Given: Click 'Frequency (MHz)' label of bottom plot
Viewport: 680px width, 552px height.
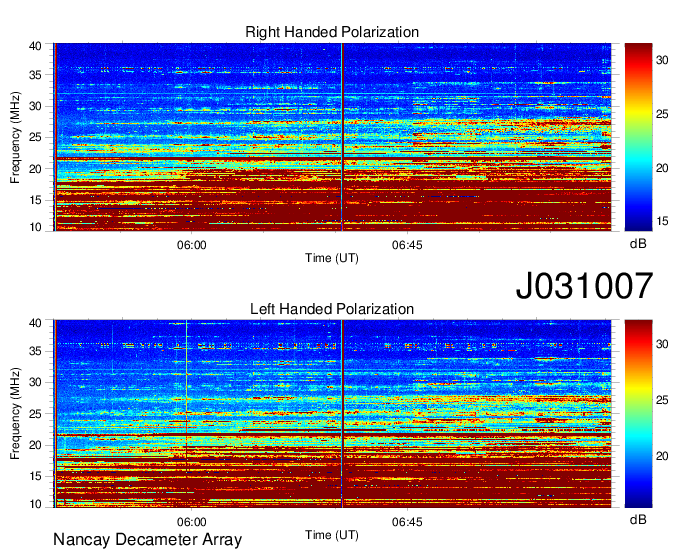Looking at the screenshot, I should [15, 414].
